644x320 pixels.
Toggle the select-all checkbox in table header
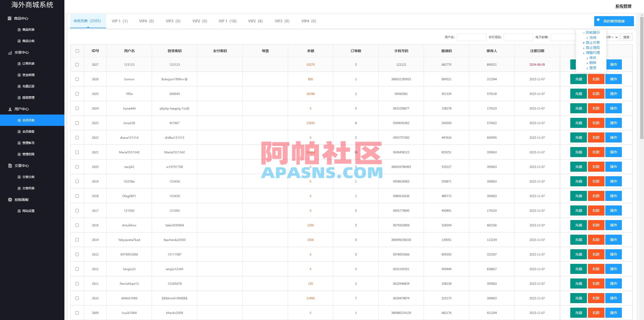(77, 51)
